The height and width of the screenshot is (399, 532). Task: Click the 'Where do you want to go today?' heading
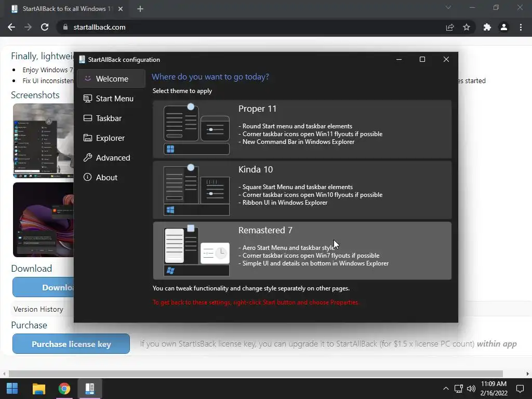(210, 77)
